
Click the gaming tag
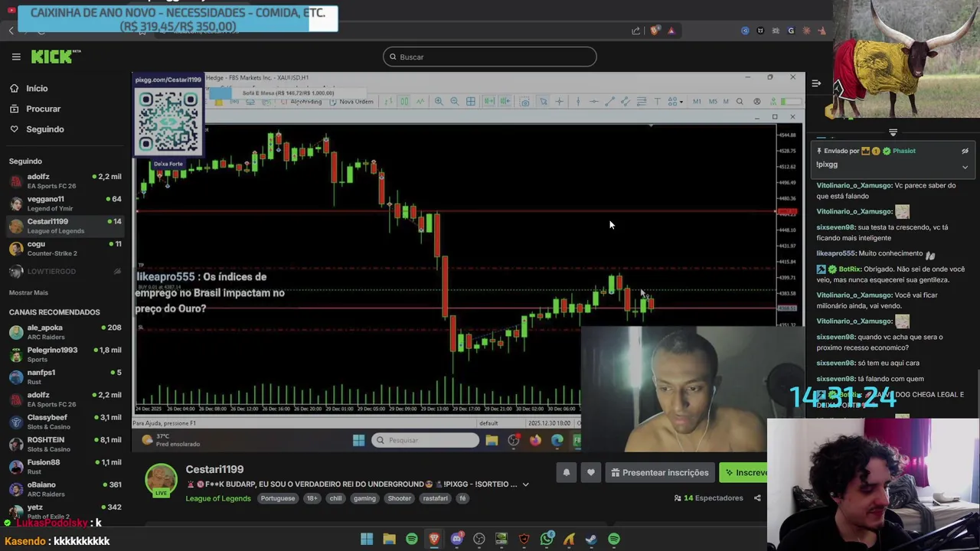(x=364, y=498)
